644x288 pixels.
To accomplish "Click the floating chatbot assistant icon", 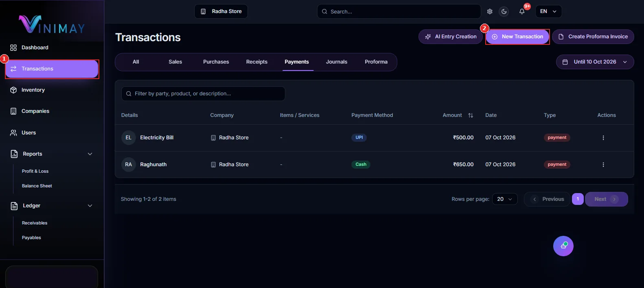I will click(x=563, y=246).
